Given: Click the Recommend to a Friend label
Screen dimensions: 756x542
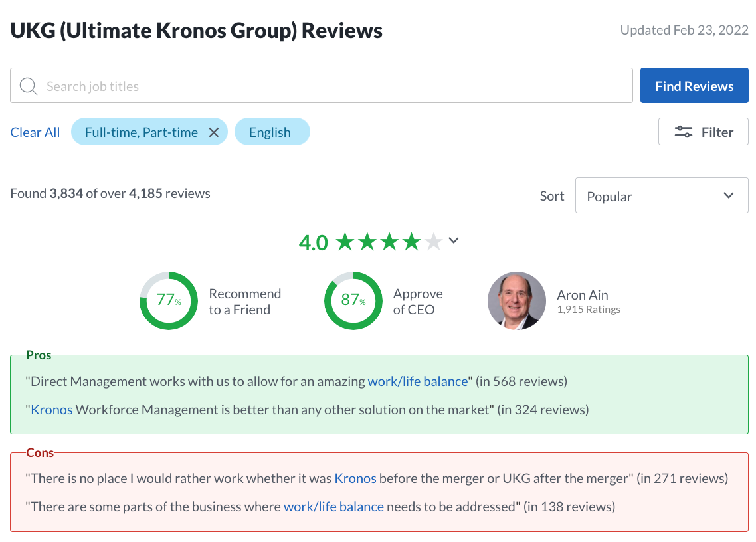Looking at the screenshot, I should point(245,302).
